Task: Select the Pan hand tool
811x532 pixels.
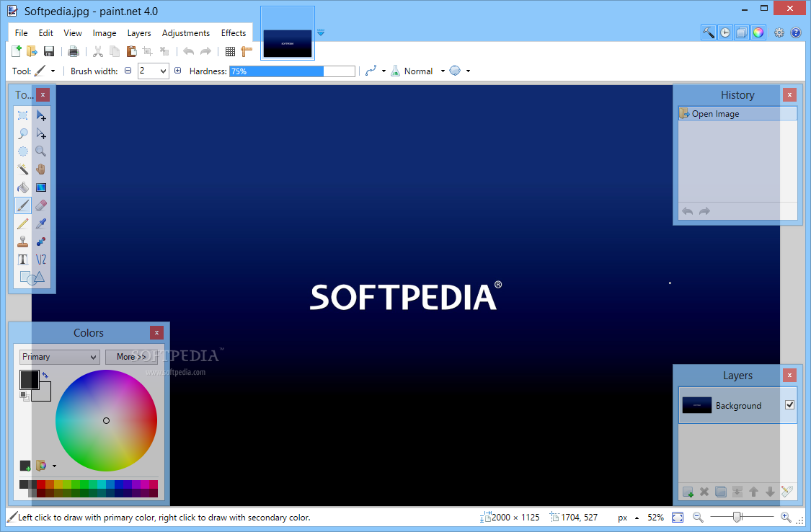Action: [41, 169]
